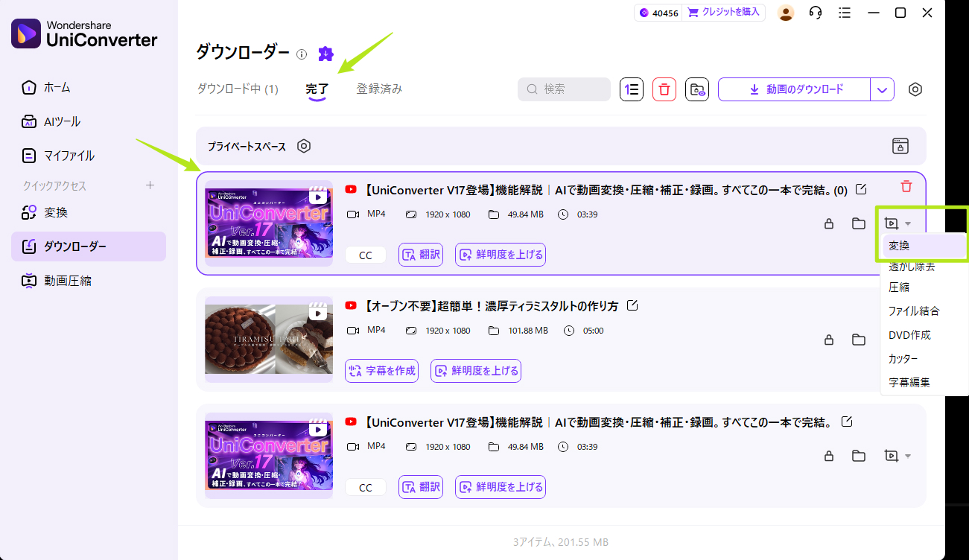Viewport: 969px width, 560px height.
Task: Switch to the 登録済み tab
Action: pyautogui.click(x=378, y=88)
